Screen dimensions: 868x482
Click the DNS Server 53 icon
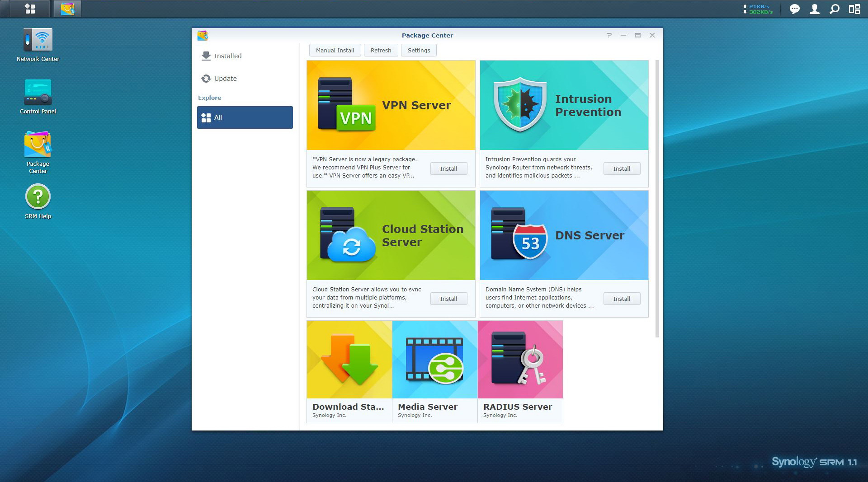point(519,234)
